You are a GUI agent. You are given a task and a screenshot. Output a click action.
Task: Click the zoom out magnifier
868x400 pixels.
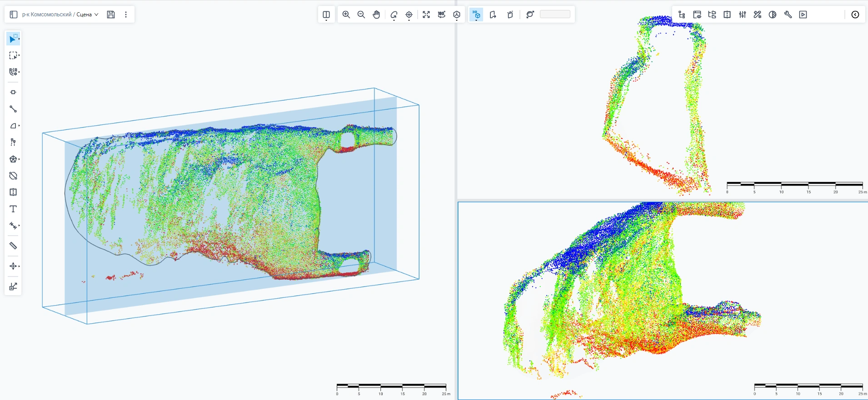(x=361, y=15)
